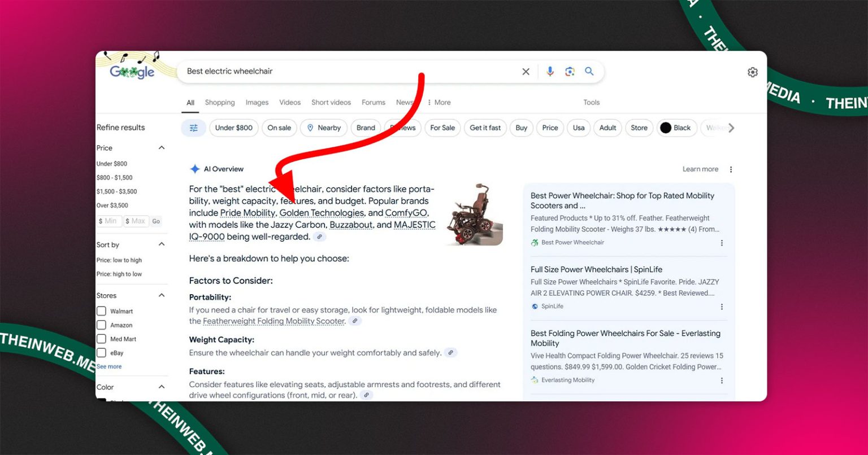Clear the search query with X icon

click(x=526, y=72)
